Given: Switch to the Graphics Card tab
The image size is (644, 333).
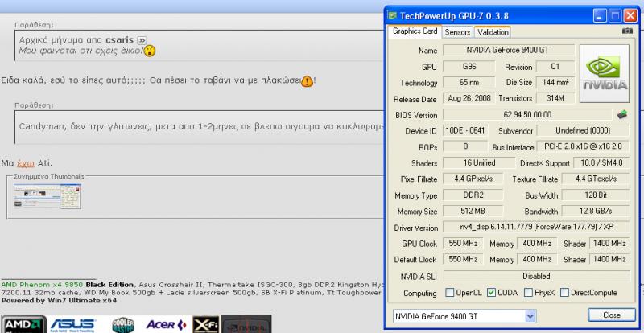Looking at the screenshot, I should [415, 31].
